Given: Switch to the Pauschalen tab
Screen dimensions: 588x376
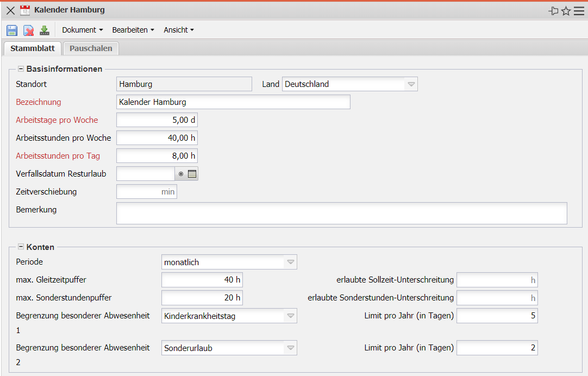Looking at the screenshot, I should (91, 48).
